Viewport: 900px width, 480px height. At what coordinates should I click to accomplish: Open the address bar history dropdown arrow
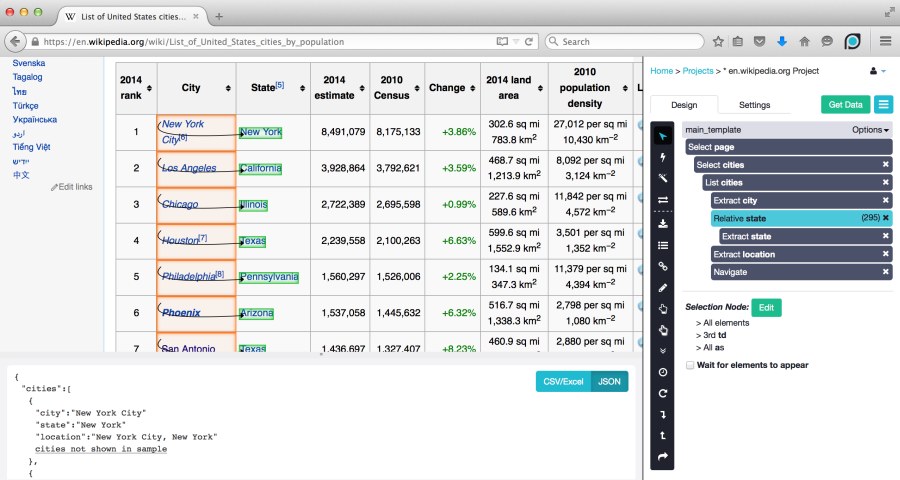(x=516, y=41)
